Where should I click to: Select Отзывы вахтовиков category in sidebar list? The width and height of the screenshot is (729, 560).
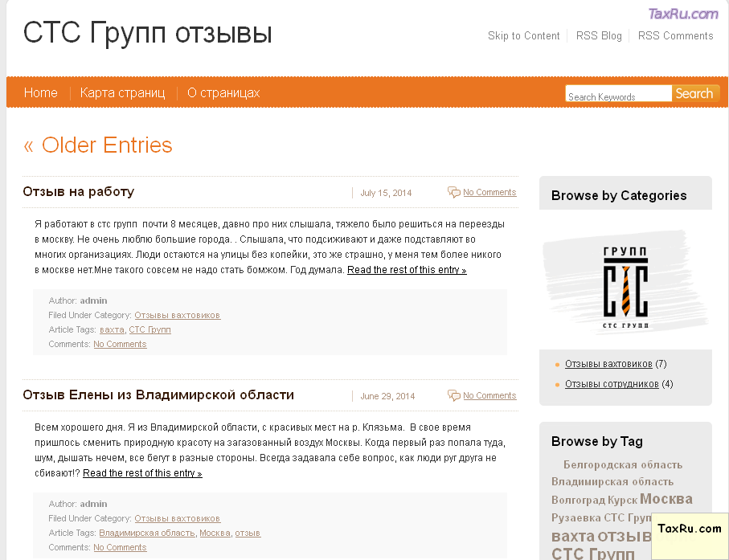click(608, 364)
